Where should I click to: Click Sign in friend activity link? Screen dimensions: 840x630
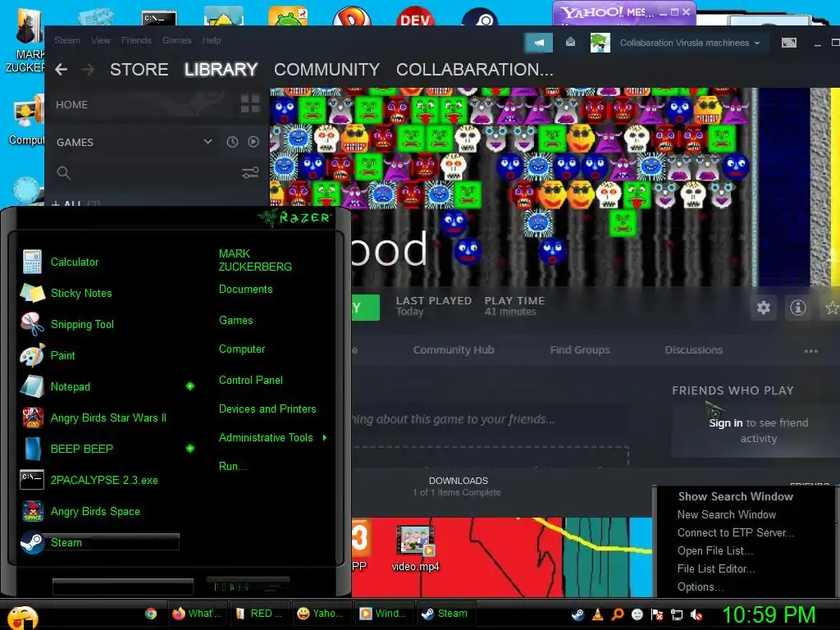[x=725, y=422]
